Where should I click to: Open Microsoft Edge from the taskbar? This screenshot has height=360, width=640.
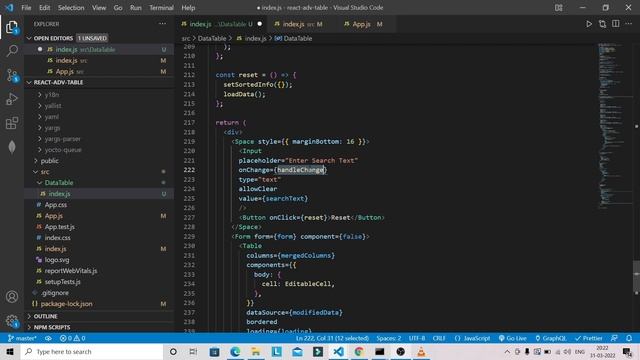click(235, 351)
